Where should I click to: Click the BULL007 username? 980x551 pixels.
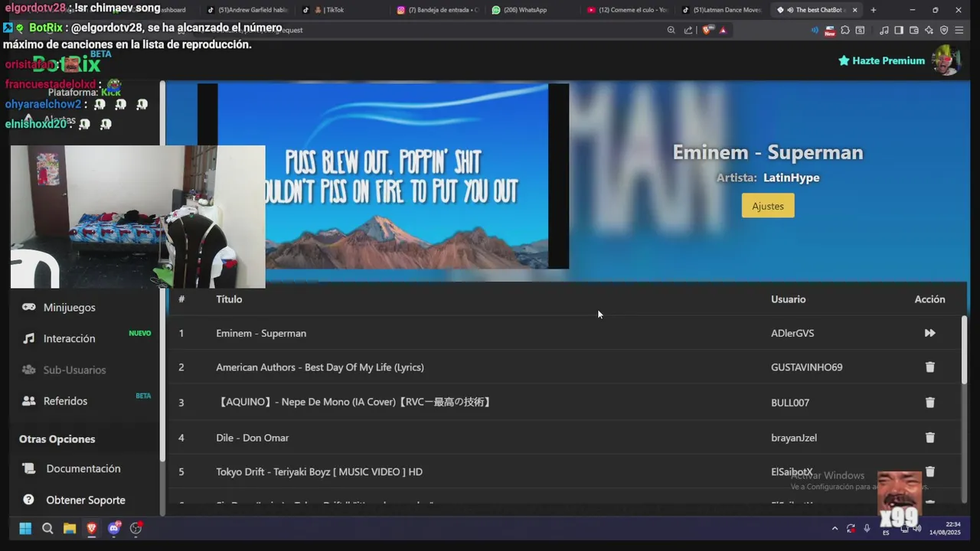click(790, 403)
